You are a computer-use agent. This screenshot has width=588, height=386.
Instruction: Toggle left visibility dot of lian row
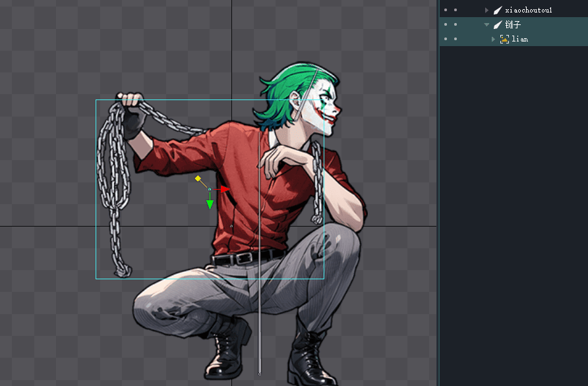(446, 40)
